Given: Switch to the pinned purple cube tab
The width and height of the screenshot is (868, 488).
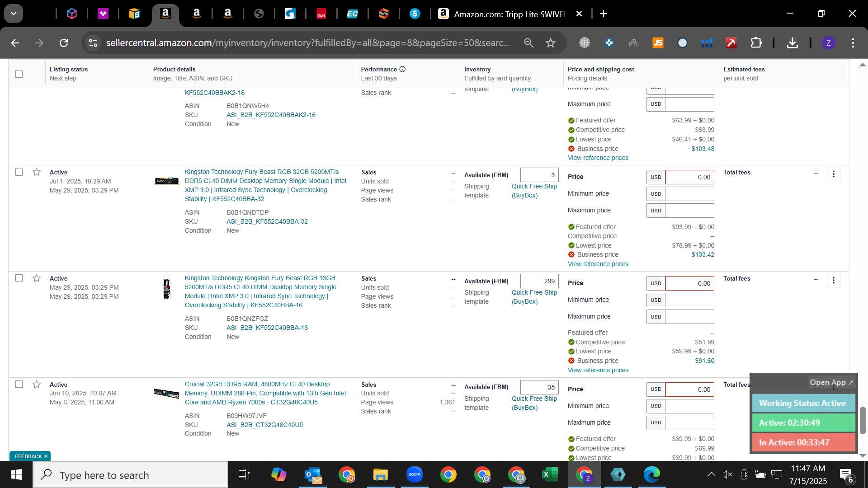Looking at the screenshot, I should 72,14.
